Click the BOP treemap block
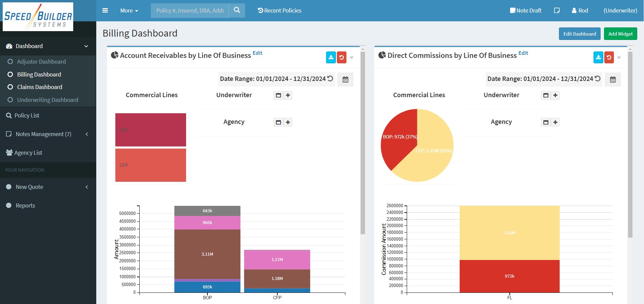Screen dimensions: 644x304 click(x=150, y=130)
